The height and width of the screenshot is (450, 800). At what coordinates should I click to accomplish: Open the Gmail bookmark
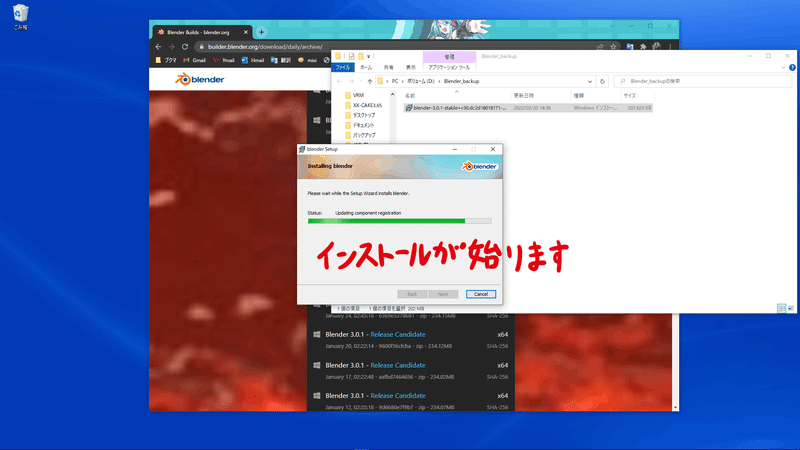click(194, 60)
